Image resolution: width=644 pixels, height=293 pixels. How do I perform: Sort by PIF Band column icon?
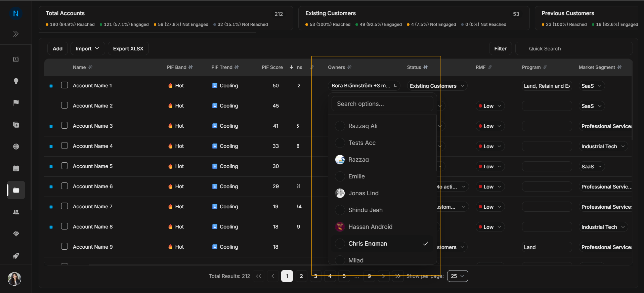click(191, 67)
